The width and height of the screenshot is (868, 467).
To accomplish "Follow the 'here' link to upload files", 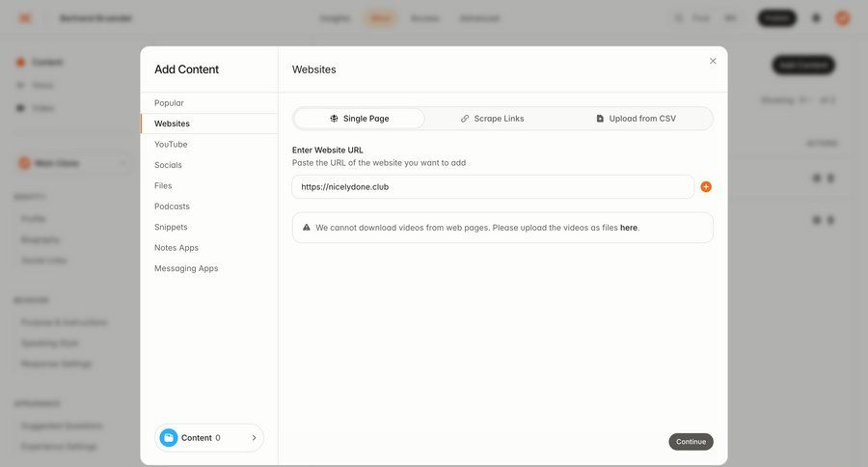I will tap(628, 228).
